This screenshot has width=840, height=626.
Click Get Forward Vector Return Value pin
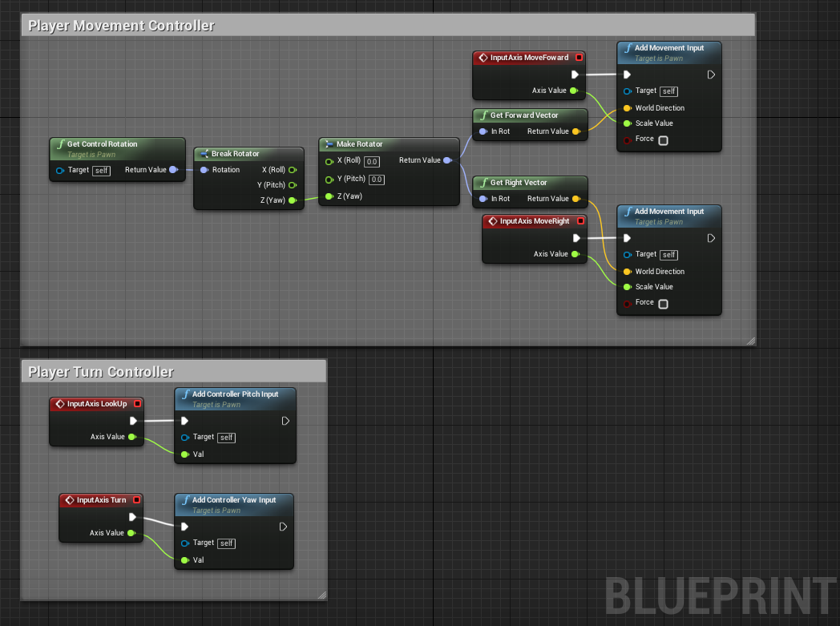tap(576, 131)
